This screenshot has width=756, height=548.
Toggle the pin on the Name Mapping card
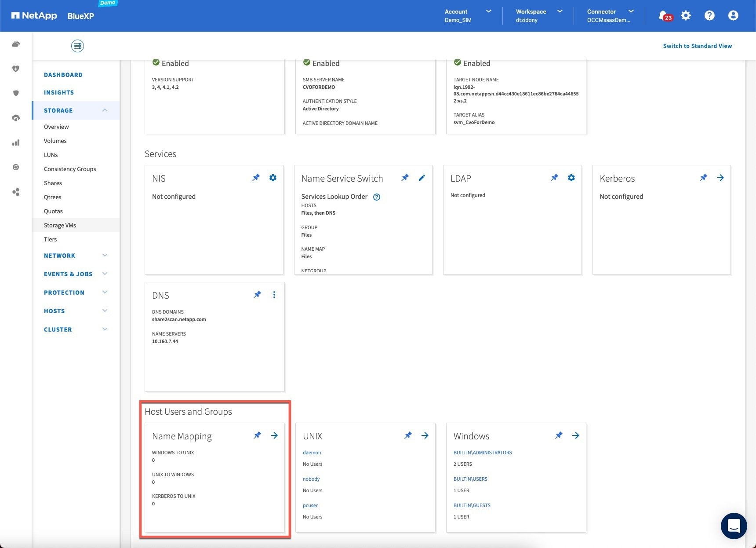point(257,436)
